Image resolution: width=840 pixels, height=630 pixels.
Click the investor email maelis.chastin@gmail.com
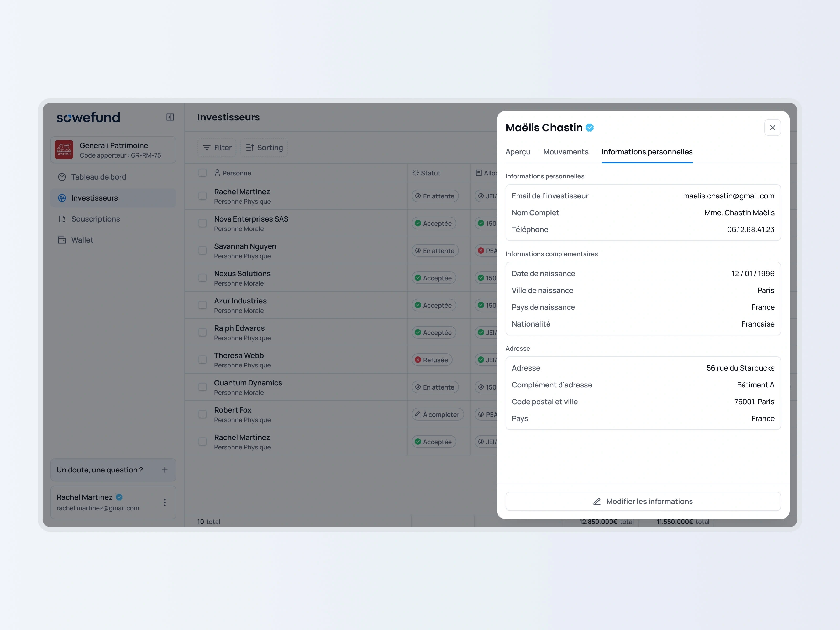(x=728, y=196)
